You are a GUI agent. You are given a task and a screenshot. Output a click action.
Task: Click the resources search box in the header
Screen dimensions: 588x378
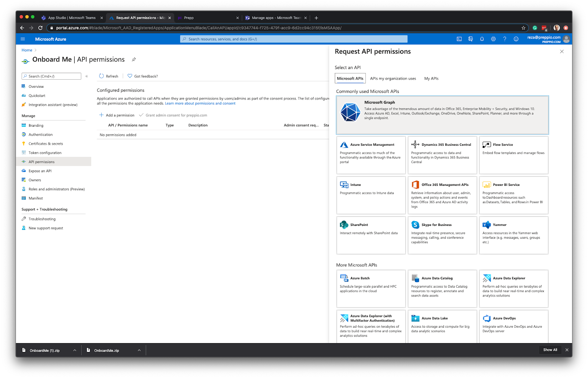pos(293,39)
